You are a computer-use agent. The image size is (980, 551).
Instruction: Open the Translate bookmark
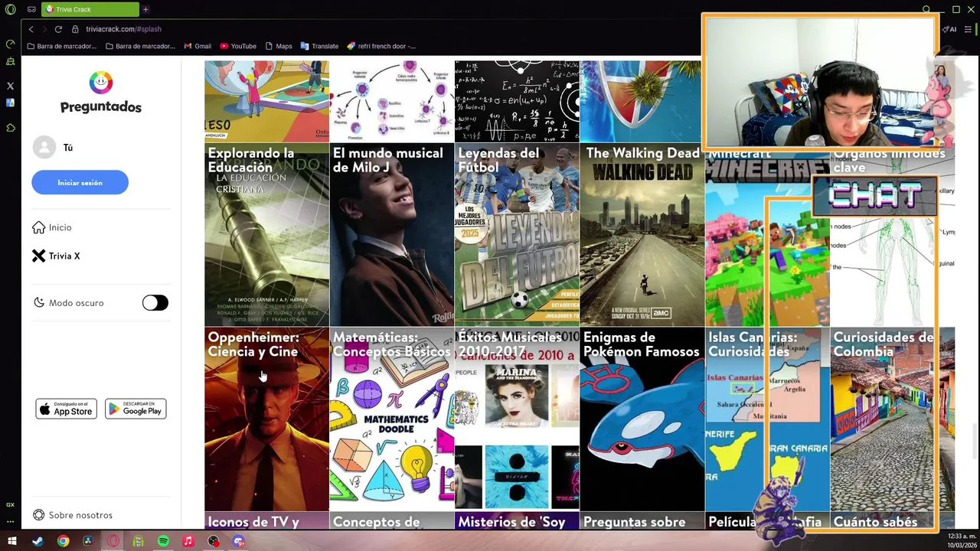319,46
